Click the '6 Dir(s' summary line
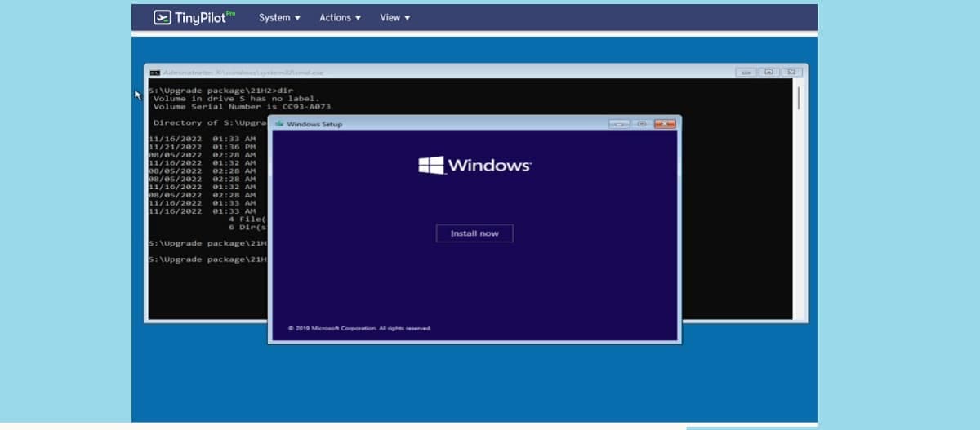 click(x=247, y=227)
